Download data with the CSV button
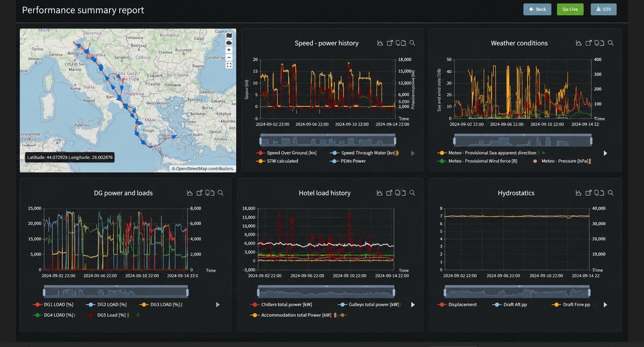The height and width of the screenshot is (347, 644). 603,9
